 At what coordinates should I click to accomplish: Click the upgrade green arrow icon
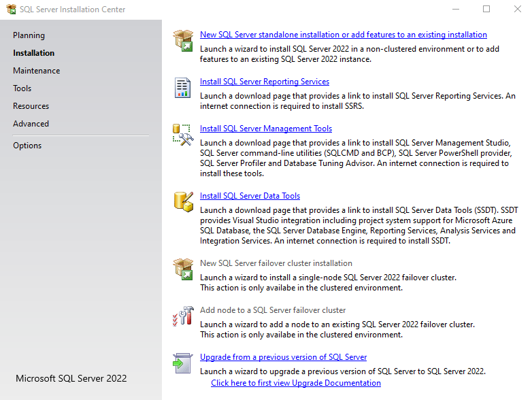(x=183, y=363)
